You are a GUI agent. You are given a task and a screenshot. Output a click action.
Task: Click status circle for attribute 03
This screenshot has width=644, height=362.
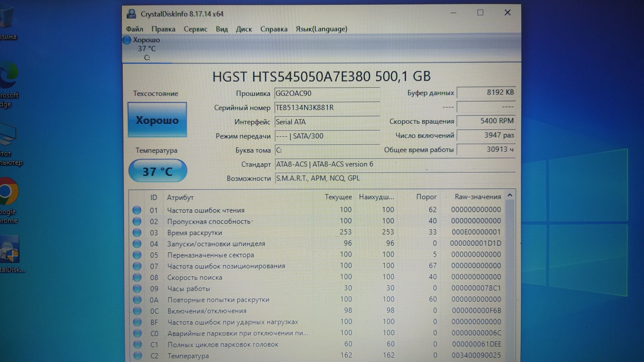(137, 233)
